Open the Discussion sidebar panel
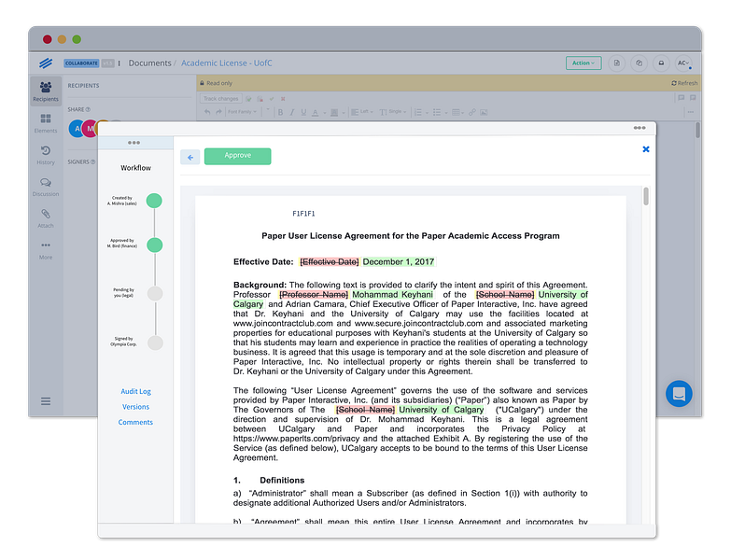The height and width of the screenshot is (560, 745). click(x=46, y=187)
